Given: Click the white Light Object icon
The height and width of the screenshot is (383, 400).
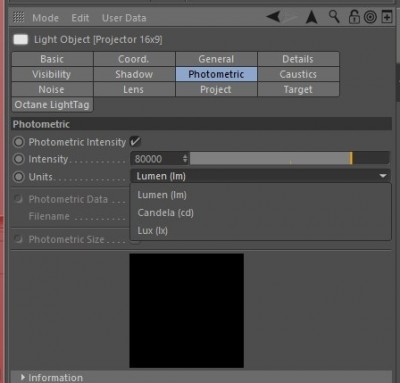Looking at the screenshot, I should pyautogui.click(x=21, y=40).
